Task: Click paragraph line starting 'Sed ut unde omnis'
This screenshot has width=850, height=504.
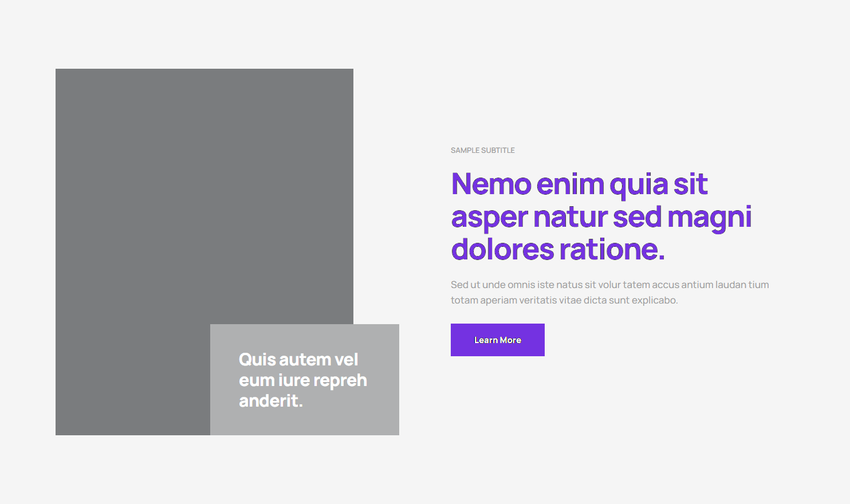Action: [609, 285]
